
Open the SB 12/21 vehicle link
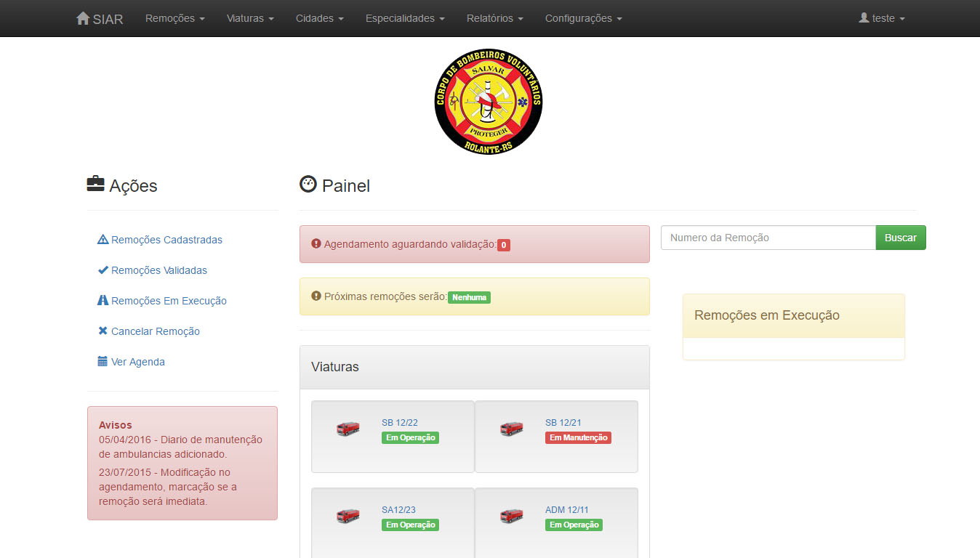(x=563, y=422)
